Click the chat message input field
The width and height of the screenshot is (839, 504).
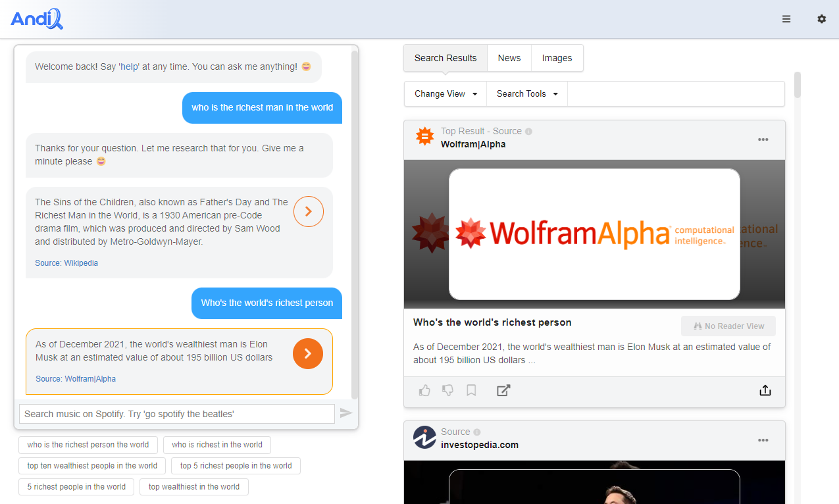tap(177, 414)
